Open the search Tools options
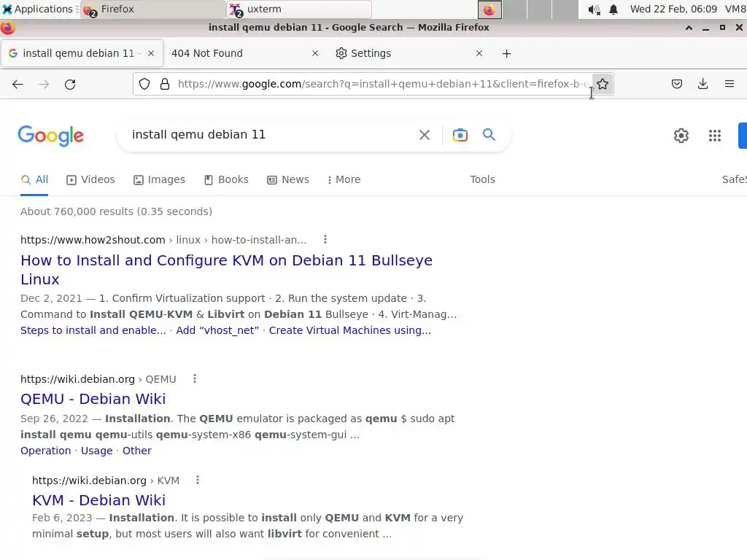 tap(482, 179)
